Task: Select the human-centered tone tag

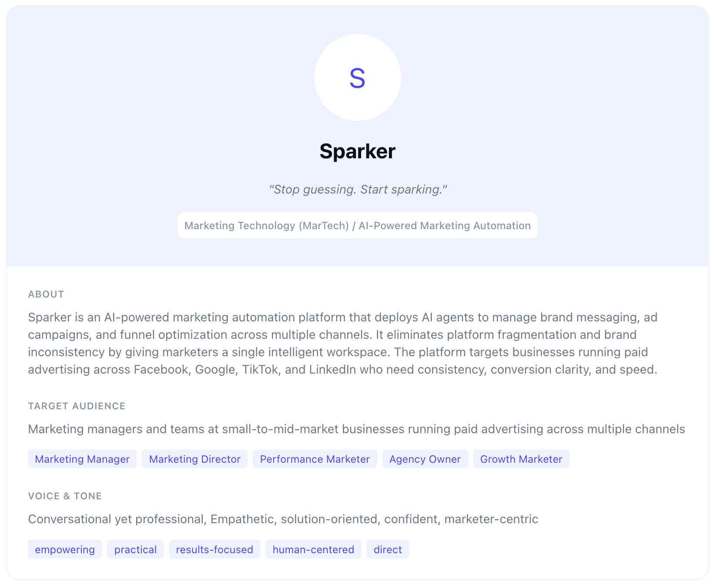Action: click(x=313, y=550)
